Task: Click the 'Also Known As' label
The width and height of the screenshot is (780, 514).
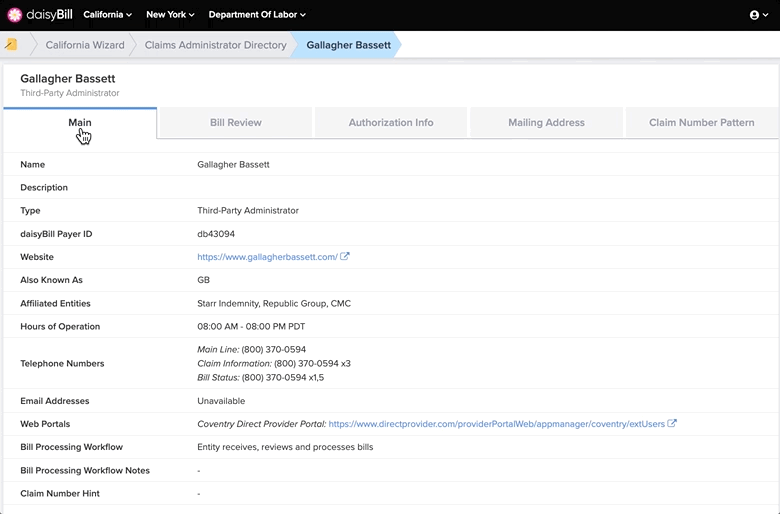Action: coord(51,280)
